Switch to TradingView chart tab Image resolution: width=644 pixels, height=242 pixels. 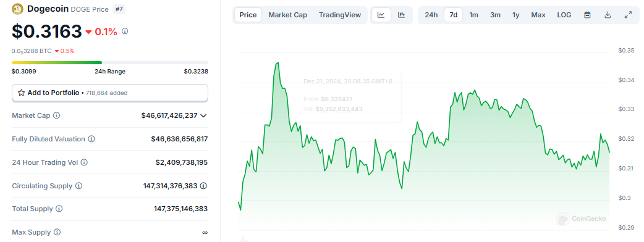[340, 15]
